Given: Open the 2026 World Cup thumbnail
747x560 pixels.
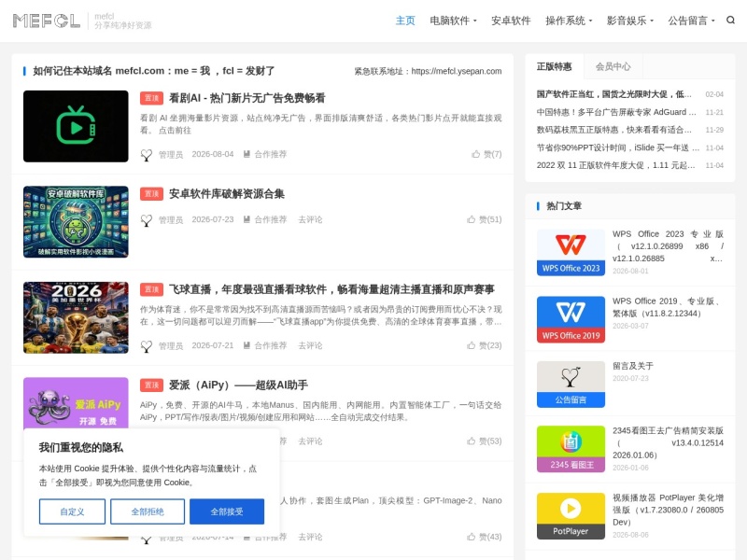Looking at the screenshot, I should click(76, 317).
